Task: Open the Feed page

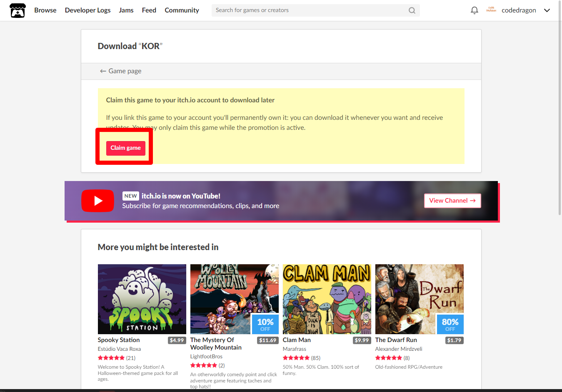Action: pos(149,10)
